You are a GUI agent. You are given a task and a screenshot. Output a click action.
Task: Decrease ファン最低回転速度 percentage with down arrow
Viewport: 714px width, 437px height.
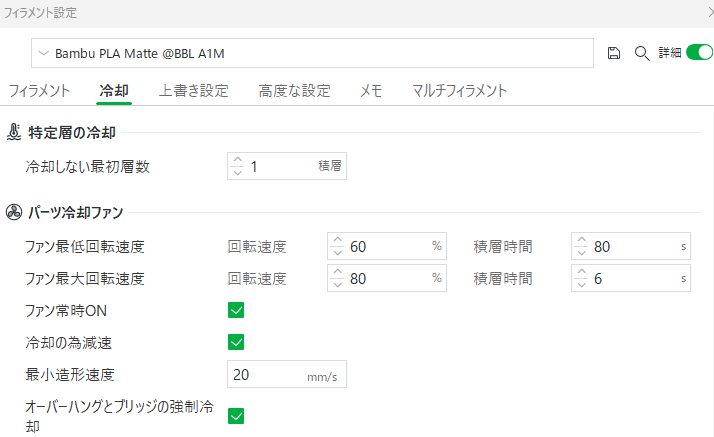pos(337,253)
